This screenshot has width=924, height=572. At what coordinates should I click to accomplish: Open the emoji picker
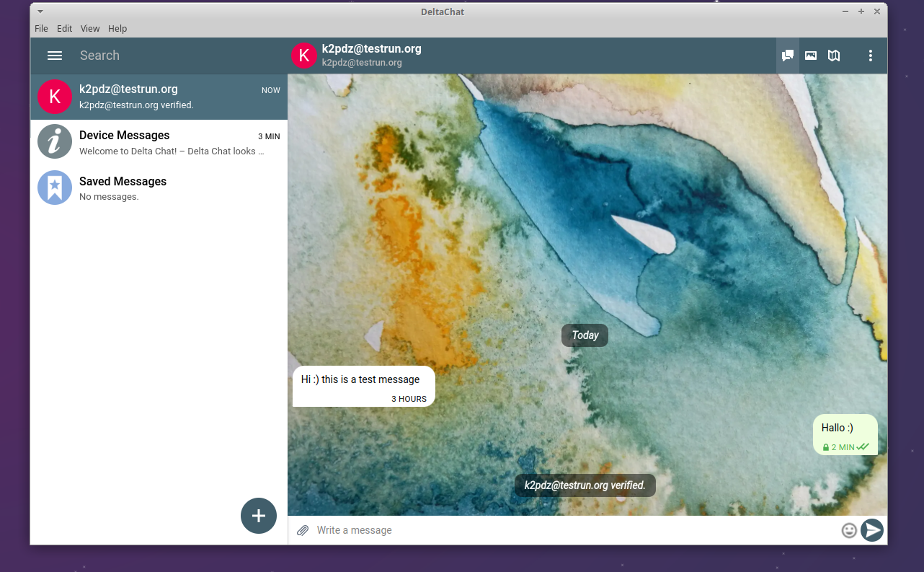coord(849,530)
